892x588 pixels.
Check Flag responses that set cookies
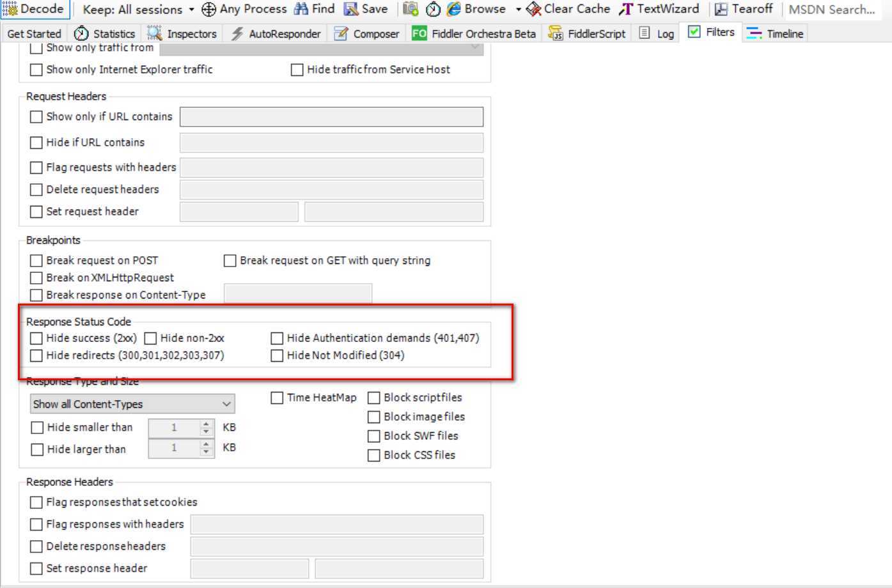tap(36, 502)
